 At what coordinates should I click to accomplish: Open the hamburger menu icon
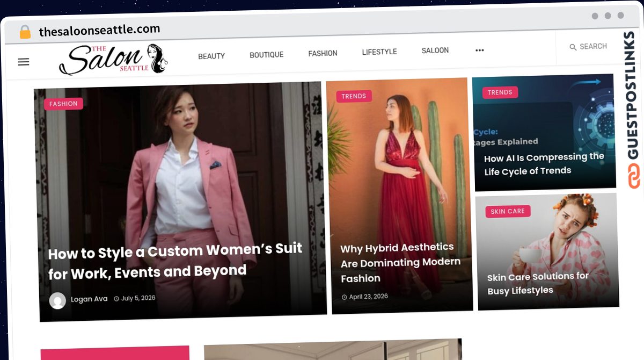coord(24,62)
